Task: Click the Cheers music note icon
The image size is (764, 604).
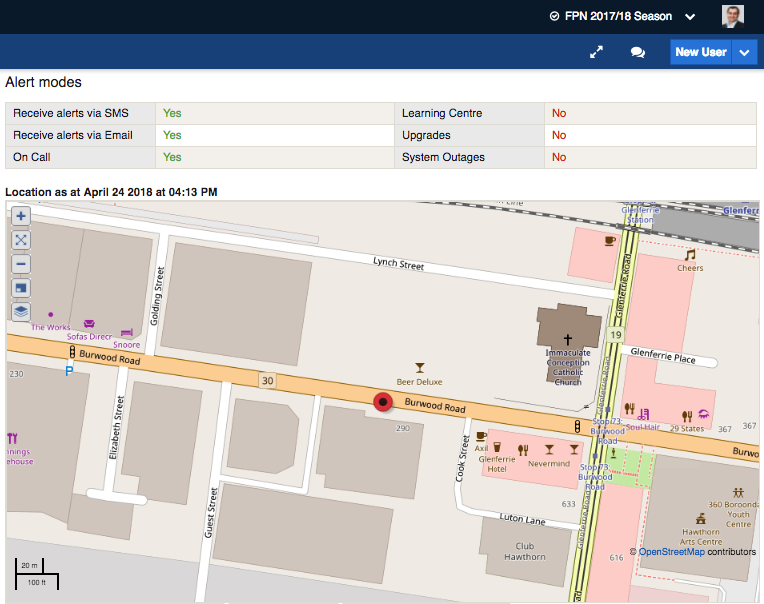Action: coord(690,255)
